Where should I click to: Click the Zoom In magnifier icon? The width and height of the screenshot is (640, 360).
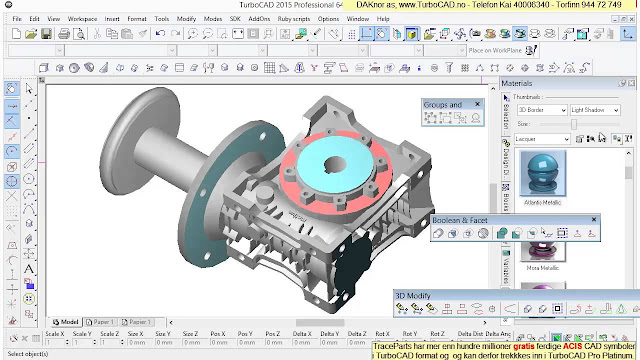[x=192, y=34]
